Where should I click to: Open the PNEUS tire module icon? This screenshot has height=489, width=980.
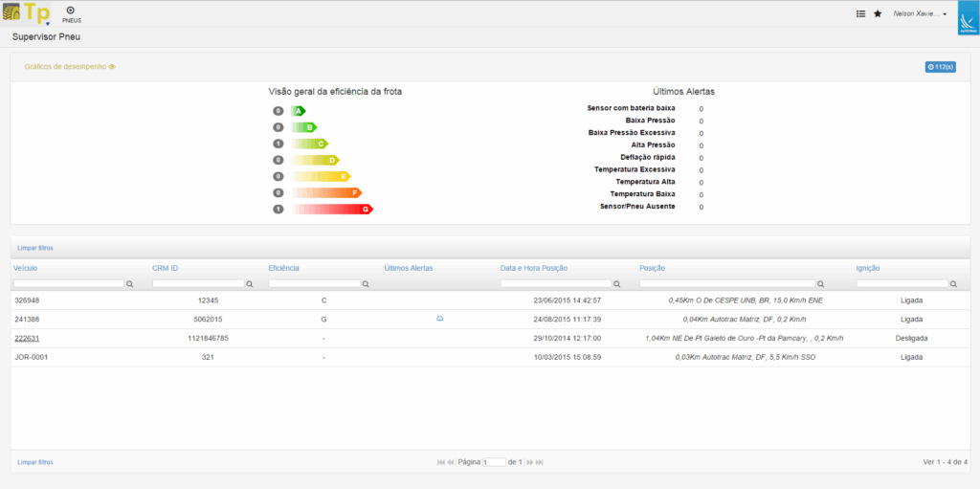pyautogui.click(x=70, y=12)
